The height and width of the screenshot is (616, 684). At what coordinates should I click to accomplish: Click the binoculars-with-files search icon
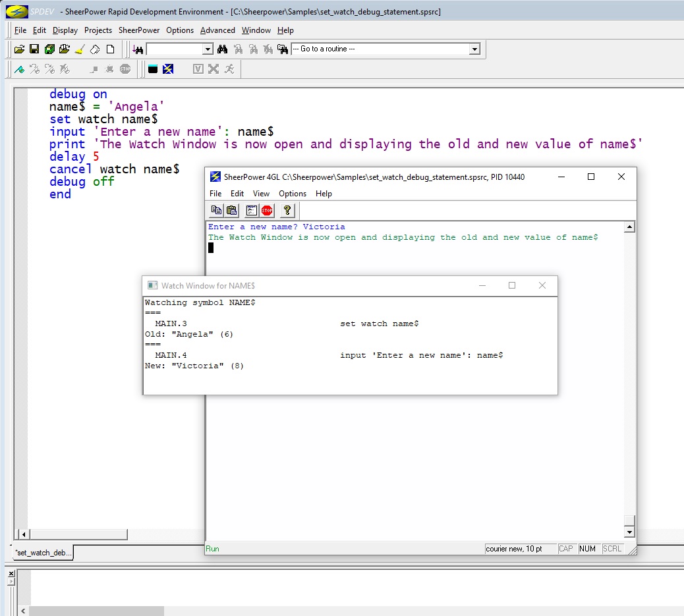pos(283,49)
